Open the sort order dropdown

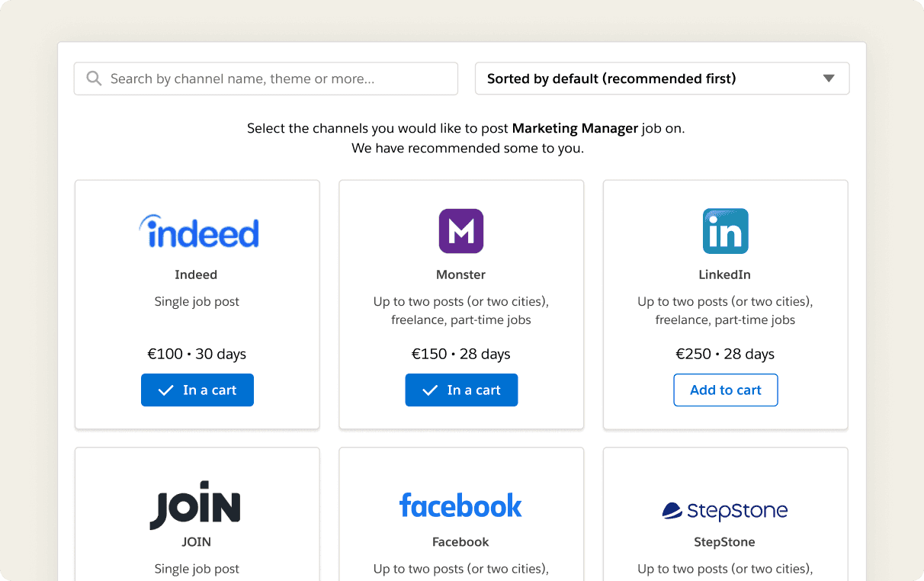(x=662, y=79)
